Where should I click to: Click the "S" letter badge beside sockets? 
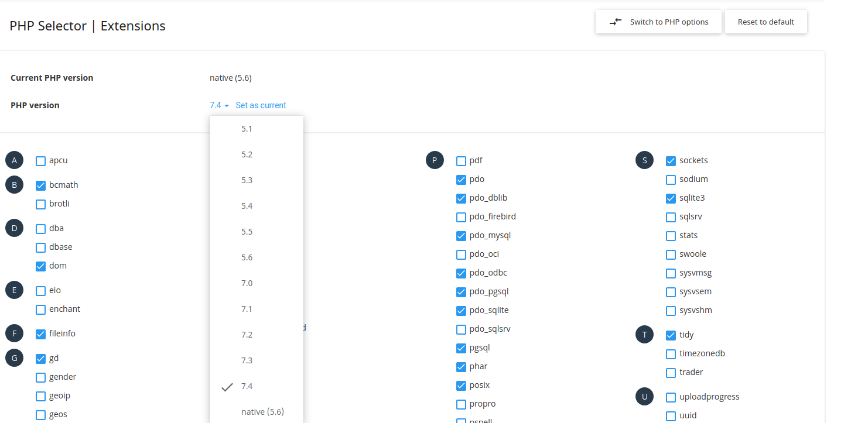(x=644, y=160)
